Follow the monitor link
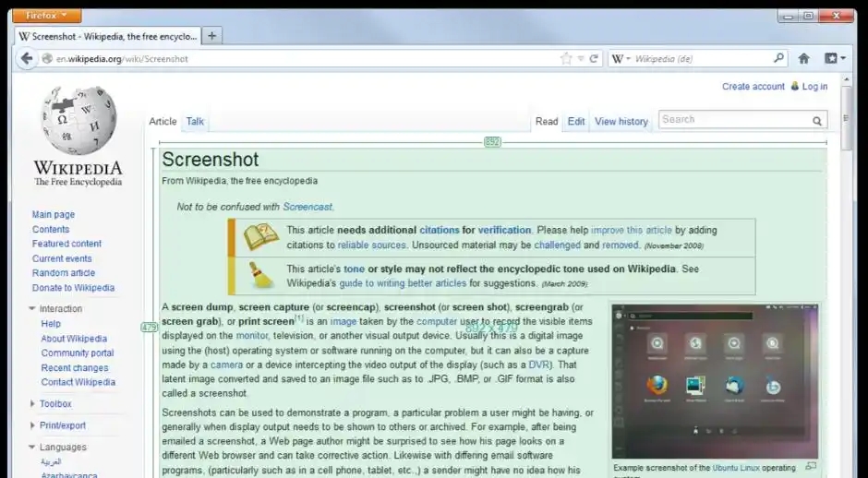This screenshot has width=868, height=478. (252, 335)
